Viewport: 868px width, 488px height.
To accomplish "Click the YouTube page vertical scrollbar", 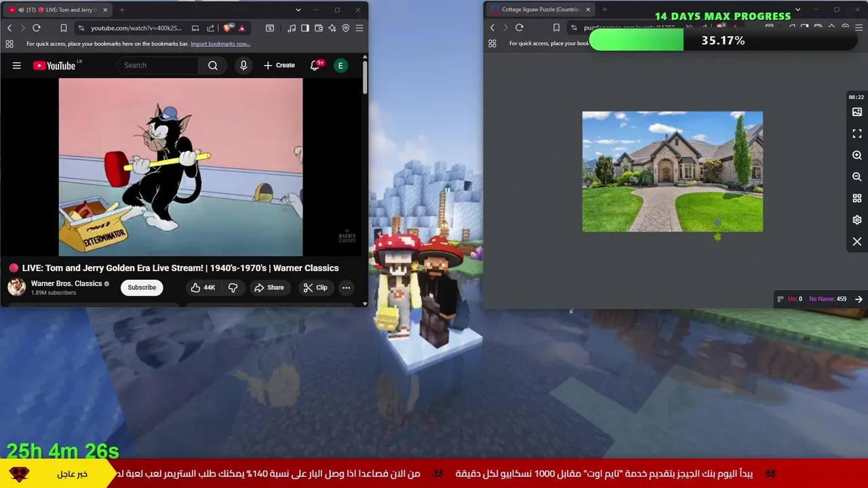I will pyautogui.click(x=365, y=78).
